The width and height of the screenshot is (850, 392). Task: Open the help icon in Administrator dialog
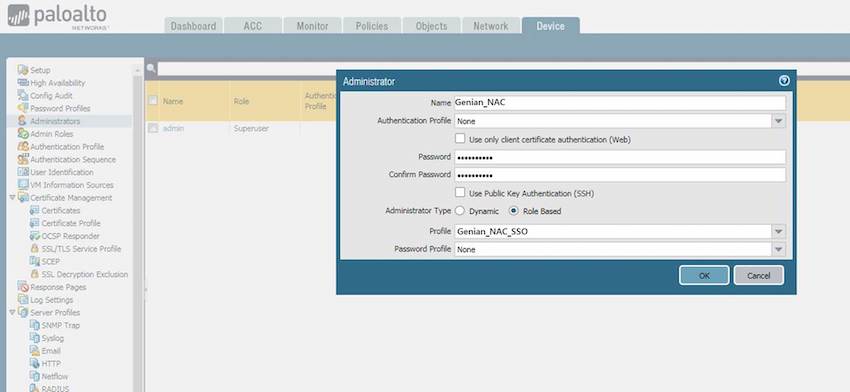784,81
